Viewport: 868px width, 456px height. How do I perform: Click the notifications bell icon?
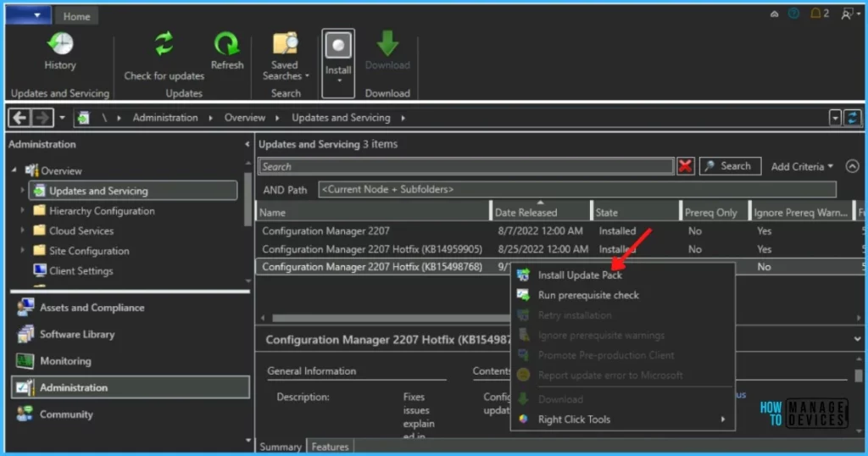click(x=815, y=14)
